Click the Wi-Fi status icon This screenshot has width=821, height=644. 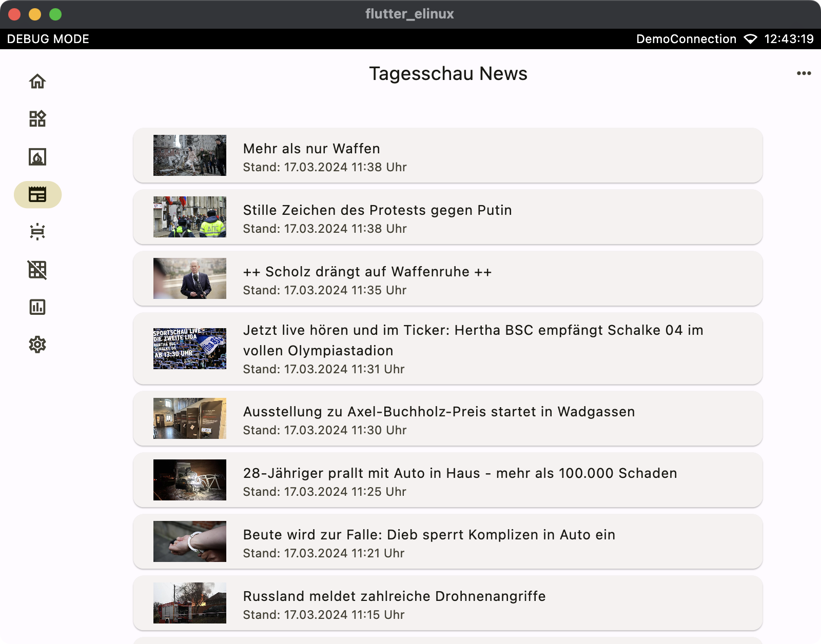750,39
